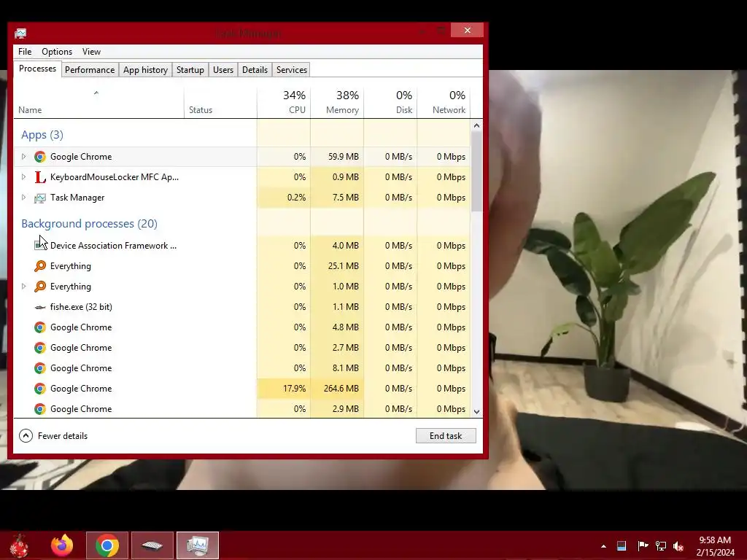
Task: Click the Device Association Framework process icon
Action: [40, 245]
